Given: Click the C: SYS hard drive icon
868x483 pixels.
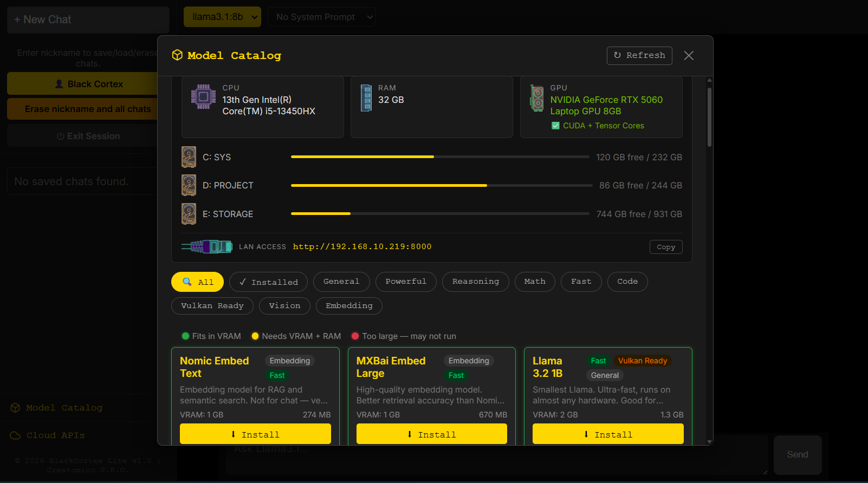Looking at the screenshot, I should (x=189, y=157).
